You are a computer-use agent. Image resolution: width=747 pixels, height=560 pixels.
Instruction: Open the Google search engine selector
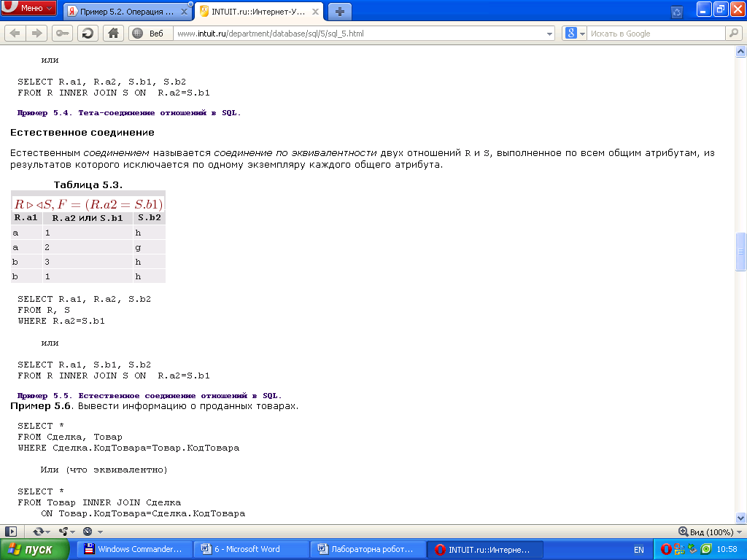575,34
